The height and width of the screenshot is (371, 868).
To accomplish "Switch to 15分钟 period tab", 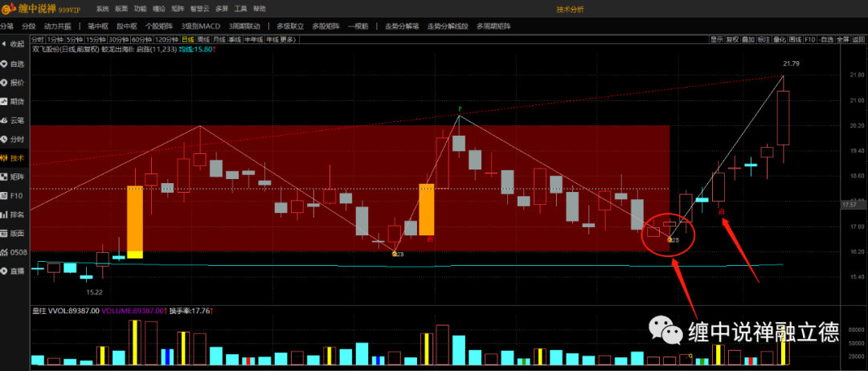I will coord(96,39).
